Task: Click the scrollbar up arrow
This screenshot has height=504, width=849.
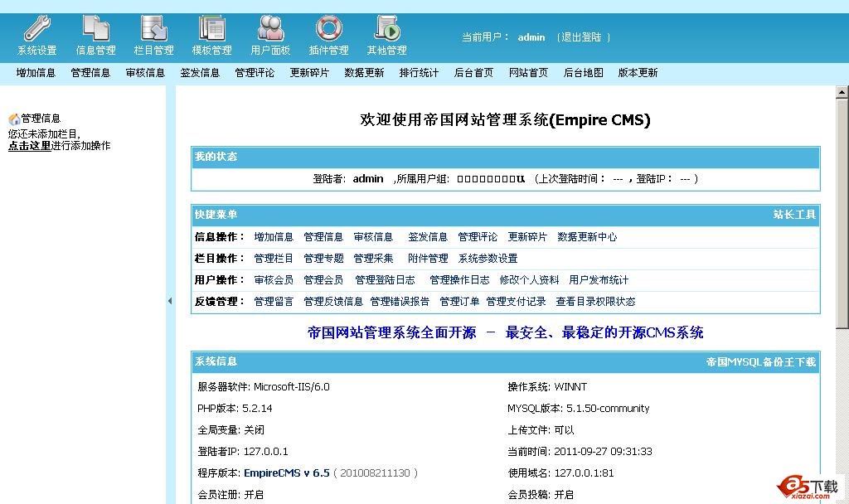Action: point(842,93)
